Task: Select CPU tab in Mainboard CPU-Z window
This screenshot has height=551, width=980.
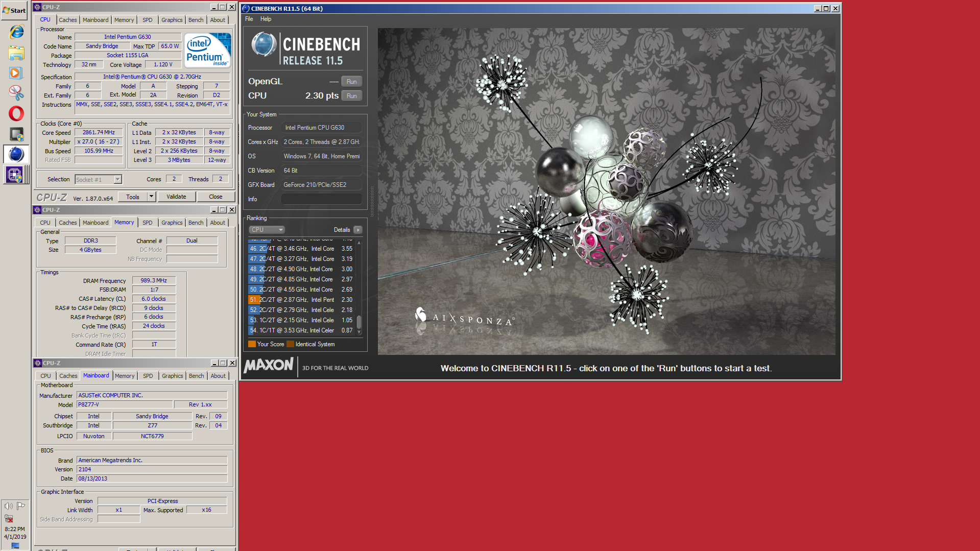Action: (x=45, y=376)
